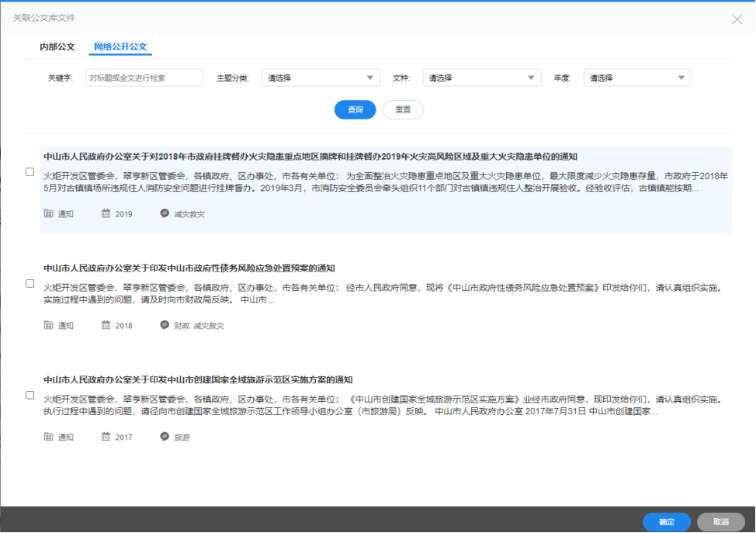Screen dimensions: 756x533
Task: Click the document type icon in the 2019 row
Action: pos(48,213)
